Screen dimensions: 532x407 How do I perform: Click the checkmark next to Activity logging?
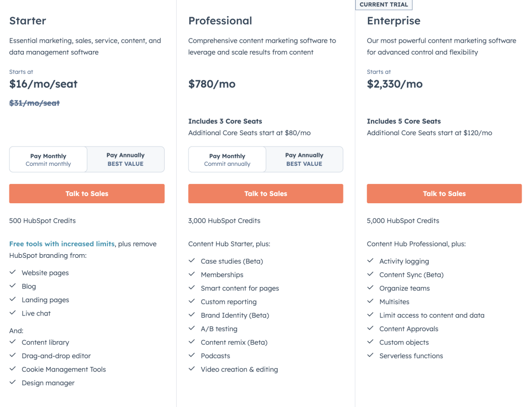(370, 261)
